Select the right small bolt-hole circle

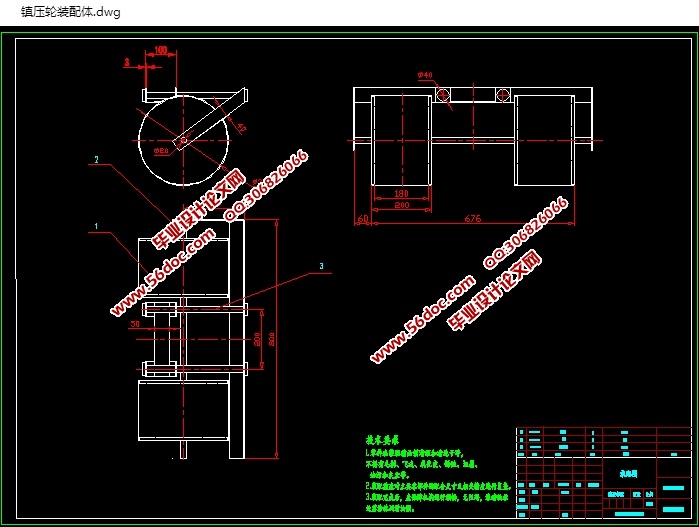pos(503,95)
